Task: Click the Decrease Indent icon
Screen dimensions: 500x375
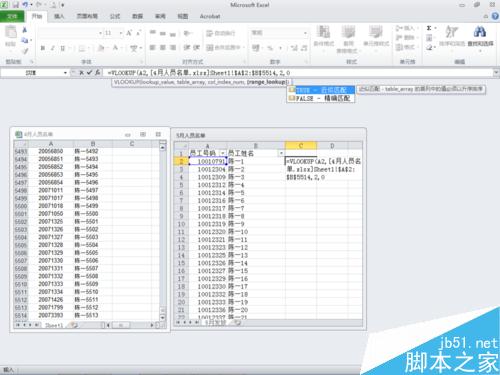Action: (187, 48)
